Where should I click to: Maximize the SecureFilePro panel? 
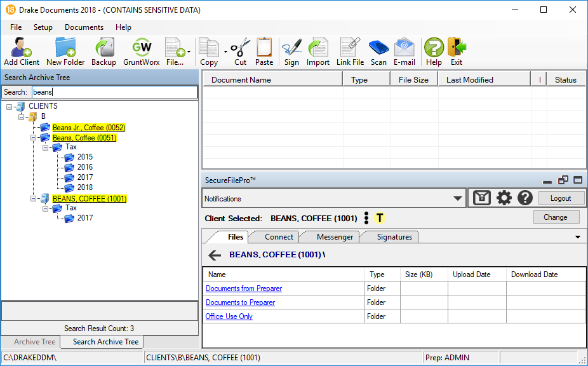pyautogui.click(x=578, y=180)
